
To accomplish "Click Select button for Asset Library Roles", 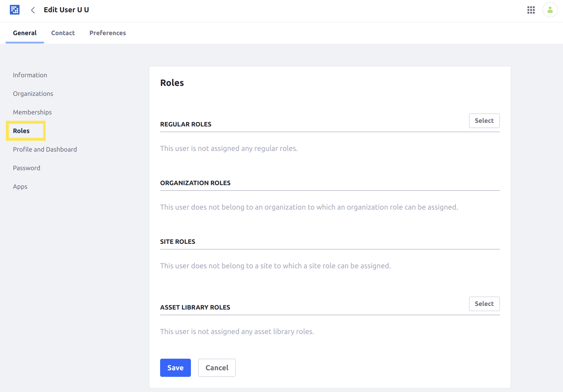I will (484, 303).
